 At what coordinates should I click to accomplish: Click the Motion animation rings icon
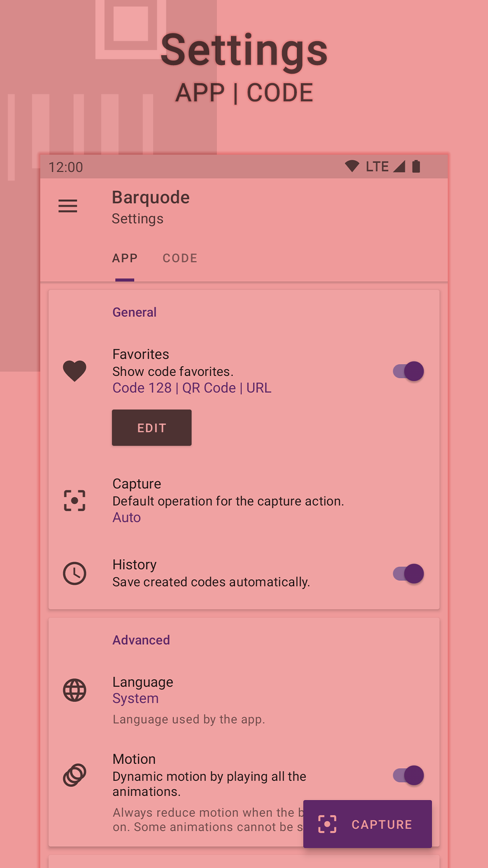[x=74, y=774]
